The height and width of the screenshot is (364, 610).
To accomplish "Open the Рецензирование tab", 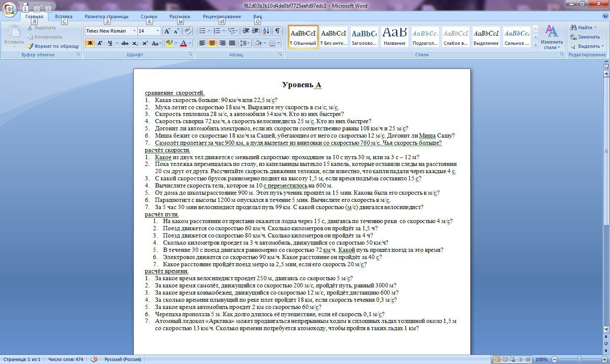I will (x=222, y=17).
